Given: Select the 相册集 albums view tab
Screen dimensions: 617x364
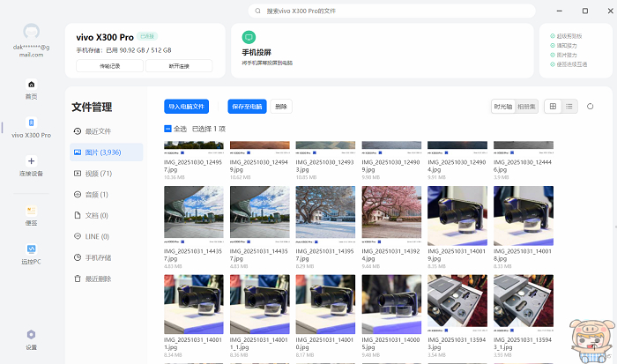Looking at the screenshot, I should tap(526, 107).
